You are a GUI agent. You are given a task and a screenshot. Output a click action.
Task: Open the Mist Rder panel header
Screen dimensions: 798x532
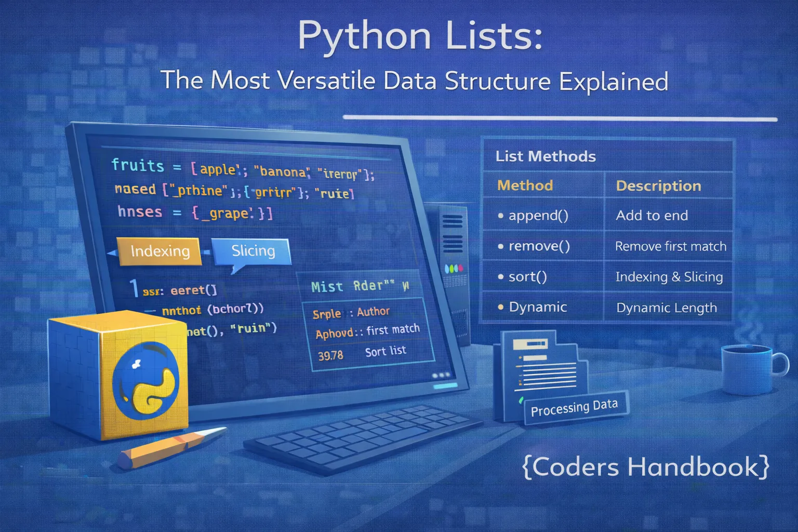tap(360, 286)
